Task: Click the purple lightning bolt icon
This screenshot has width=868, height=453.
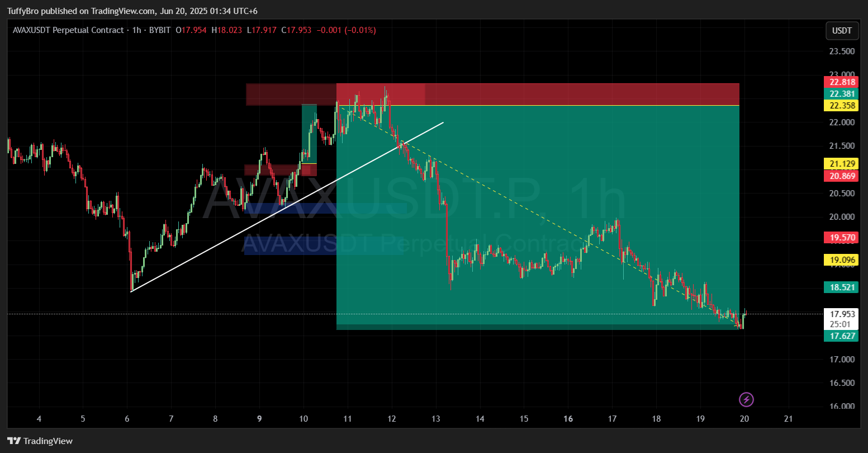Action: (x=747, y=399)
